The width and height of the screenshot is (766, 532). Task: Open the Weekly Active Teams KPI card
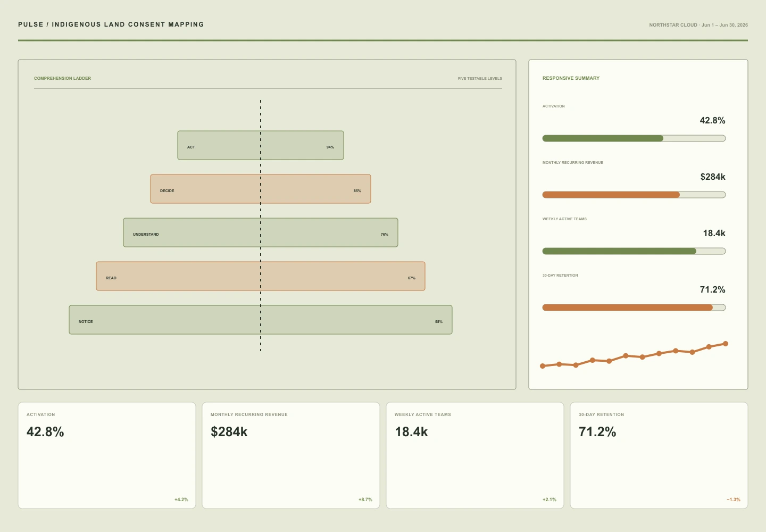point(475,455)
